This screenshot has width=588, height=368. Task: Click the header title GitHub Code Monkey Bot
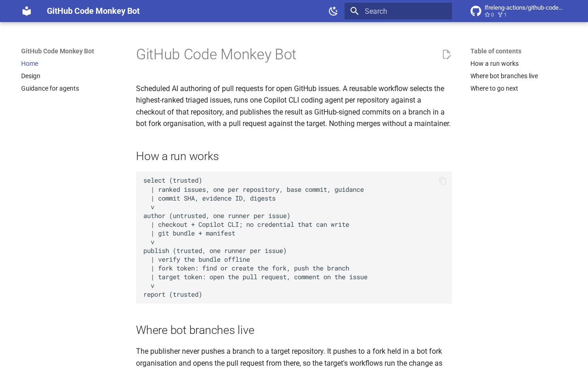pyautogui.click(x=93, y=11)
